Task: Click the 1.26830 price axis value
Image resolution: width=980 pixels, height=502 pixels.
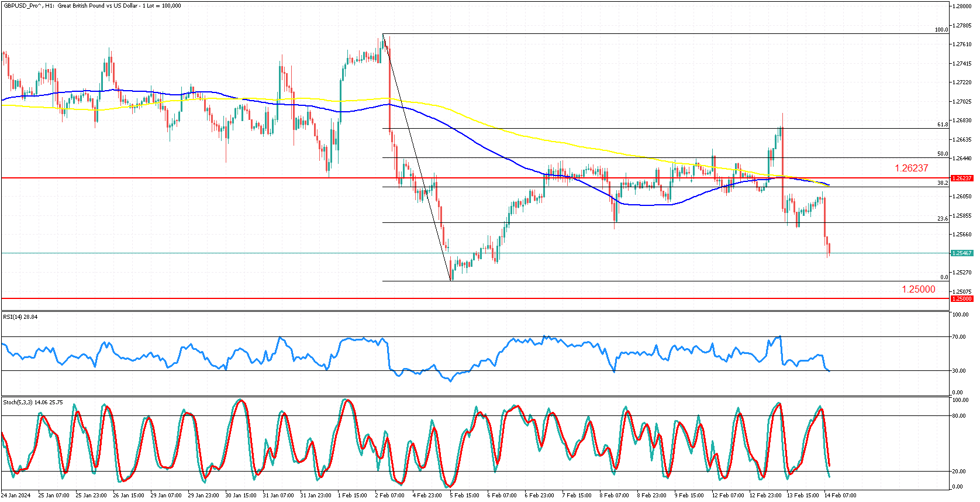Action: pos(962,121)
